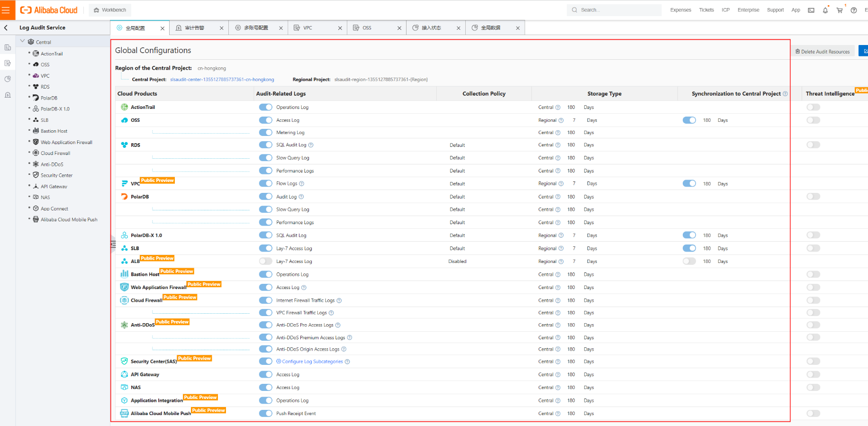The image size is (868, 426).
Task: Toggle VPC Flow Logs switch
Action: pyautogui.click(x=265, y=183)
